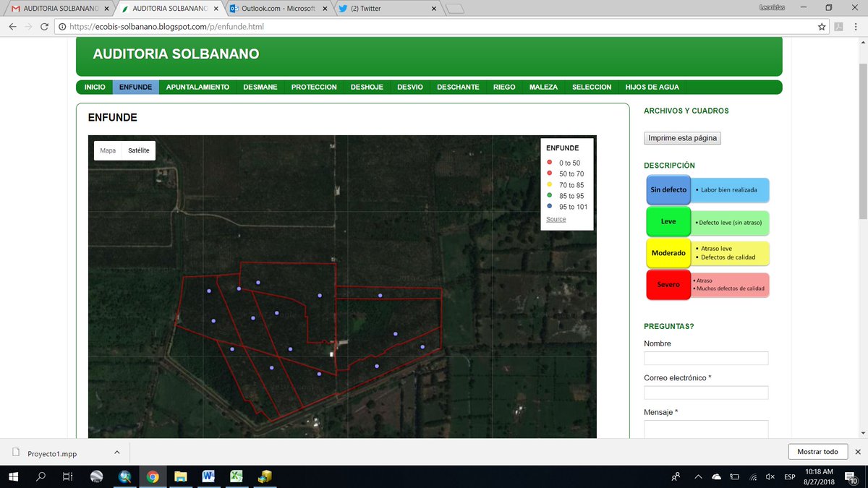This screenshot has height=488, width=868.
Task: Click the 70 to 85 yellow legend dot
Action: (550, 185)
